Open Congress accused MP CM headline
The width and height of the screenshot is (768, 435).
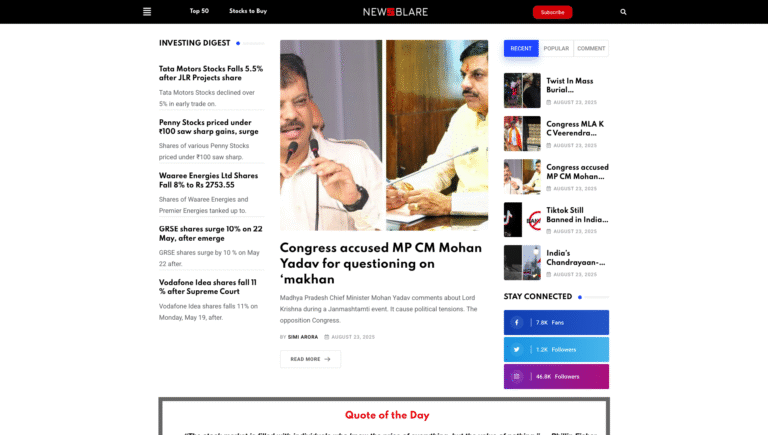pyautogui.click(x=381, y=264)
